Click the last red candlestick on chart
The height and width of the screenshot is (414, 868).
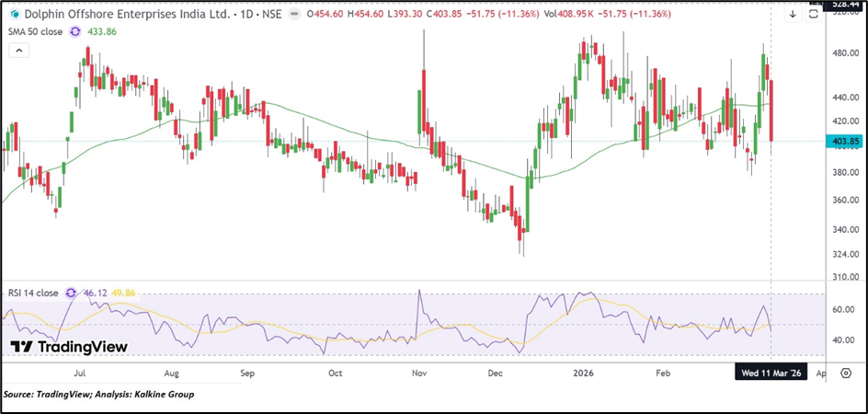[x=771, y=110]
